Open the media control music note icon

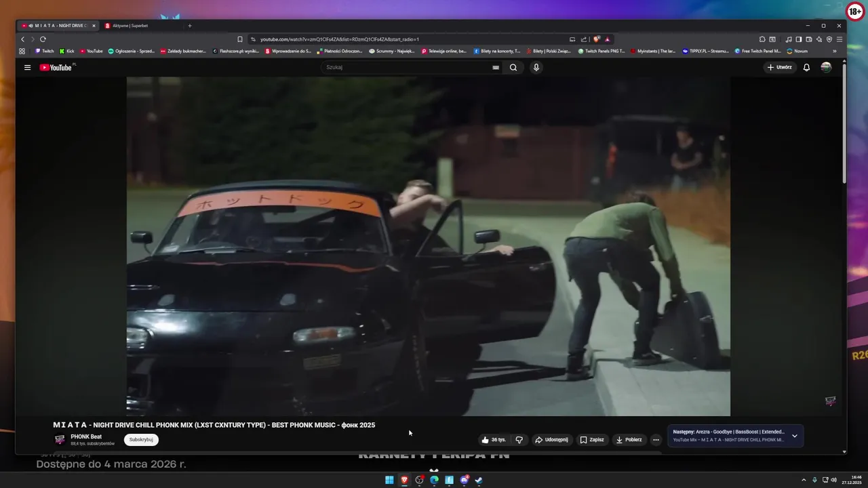click(789, 39)
